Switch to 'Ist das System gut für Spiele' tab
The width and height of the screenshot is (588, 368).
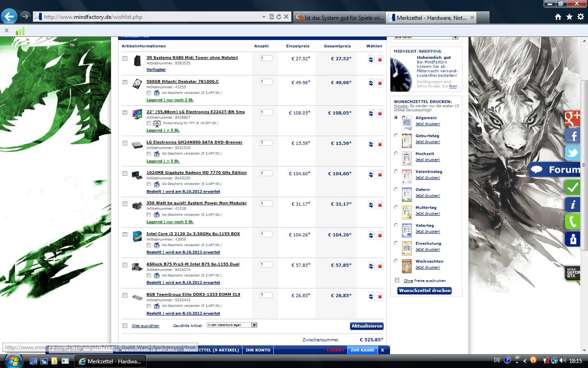[339, 17]
